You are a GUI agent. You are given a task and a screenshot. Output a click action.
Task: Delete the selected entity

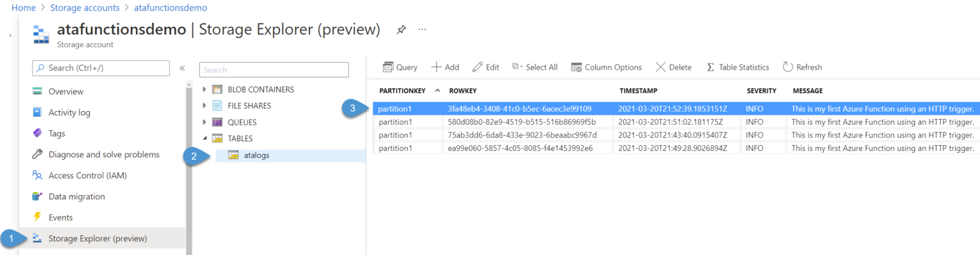coord(673,67)
